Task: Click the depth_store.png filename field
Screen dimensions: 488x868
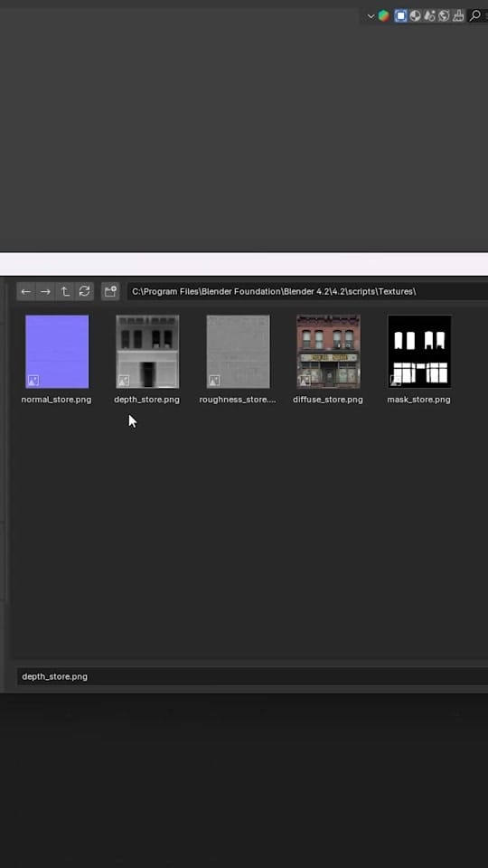Action: coord(253,676)
